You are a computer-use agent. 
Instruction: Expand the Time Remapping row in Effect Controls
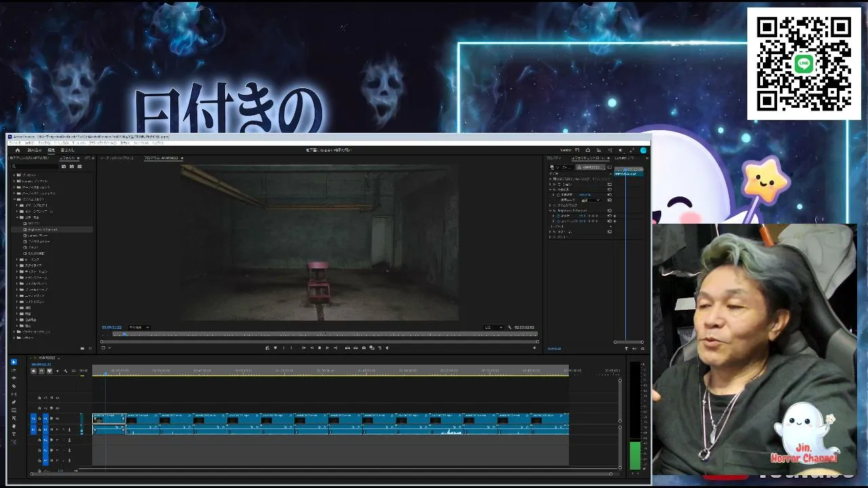coord(550,205)
